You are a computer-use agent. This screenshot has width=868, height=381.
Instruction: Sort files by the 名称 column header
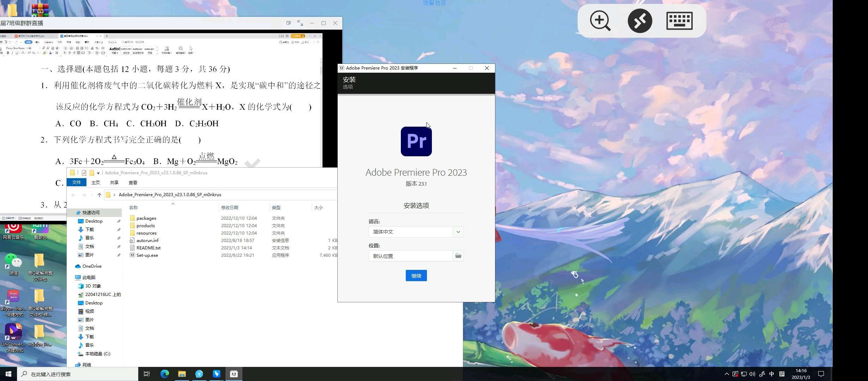[133, 207]
